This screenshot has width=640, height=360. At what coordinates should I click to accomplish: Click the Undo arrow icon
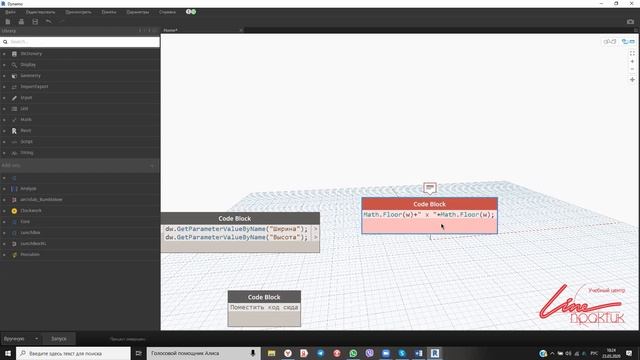coord(49,21)
